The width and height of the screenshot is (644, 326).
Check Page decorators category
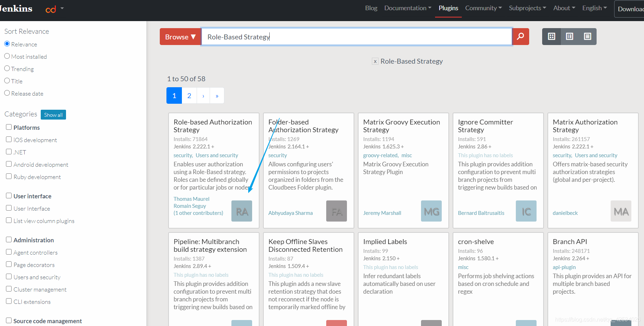[x=9, y=264]
